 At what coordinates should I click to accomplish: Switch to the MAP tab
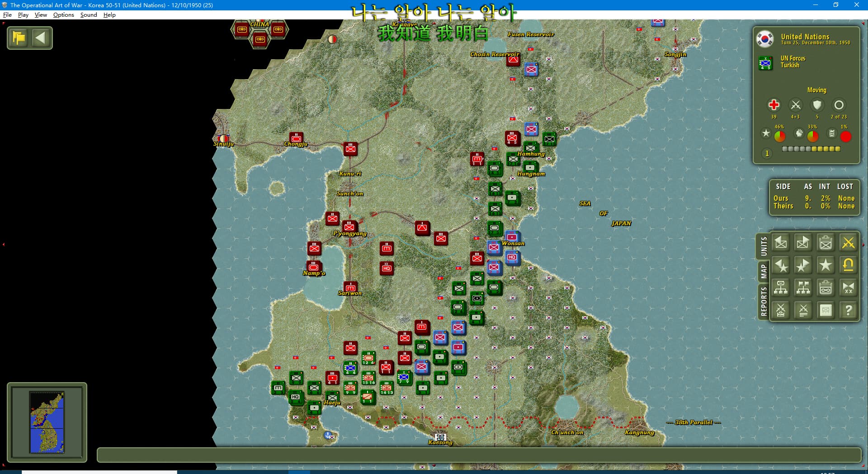coord(764,271)
